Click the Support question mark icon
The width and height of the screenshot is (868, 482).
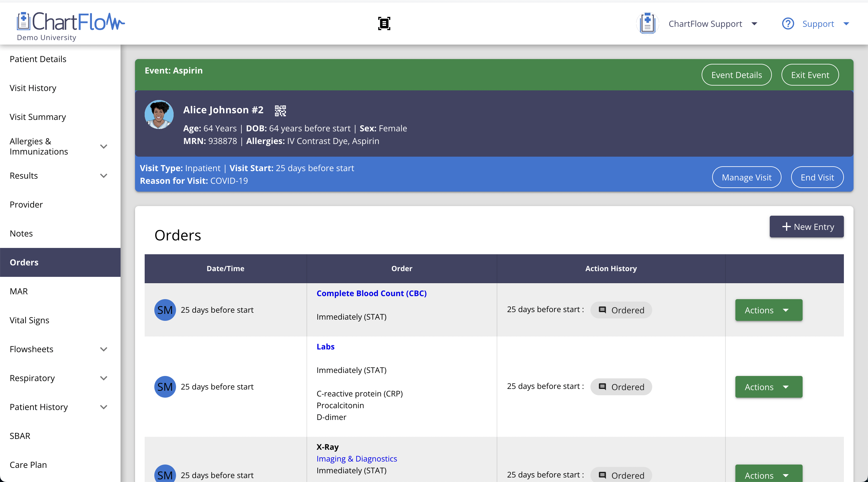[788, 23]
